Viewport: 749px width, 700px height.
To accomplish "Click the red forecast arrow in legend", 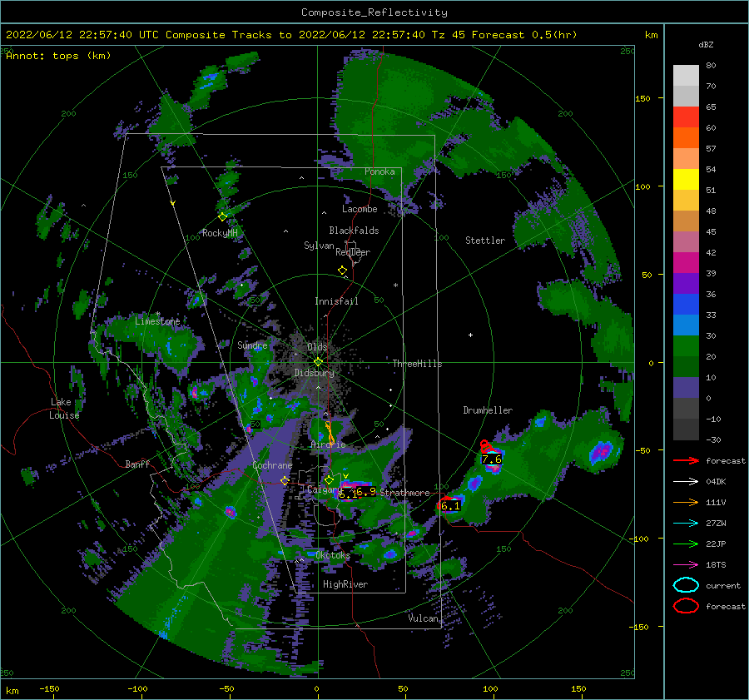I will pos(686,460).
